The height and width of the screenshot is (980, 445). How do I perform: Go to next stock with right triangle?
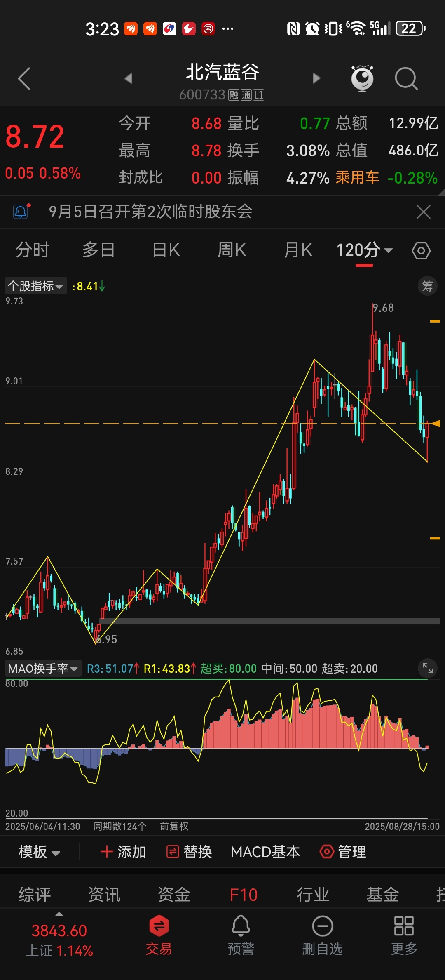pos(316,78)
